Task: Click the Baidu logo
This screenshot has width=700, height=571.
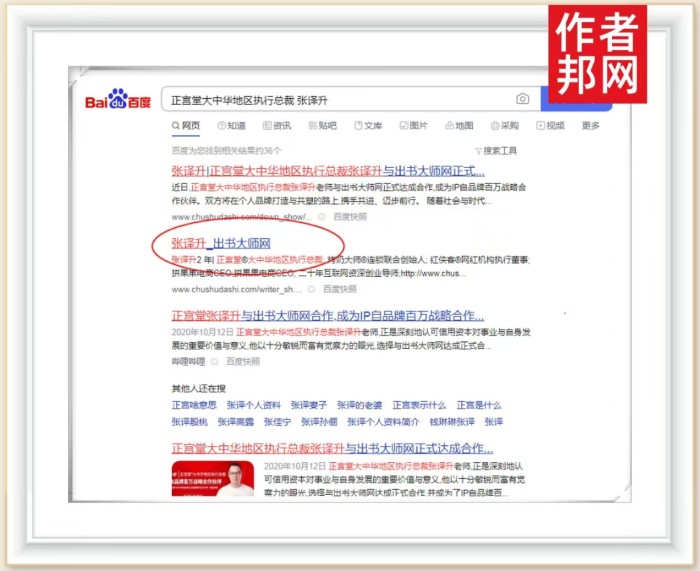Action: click(117, 101)
